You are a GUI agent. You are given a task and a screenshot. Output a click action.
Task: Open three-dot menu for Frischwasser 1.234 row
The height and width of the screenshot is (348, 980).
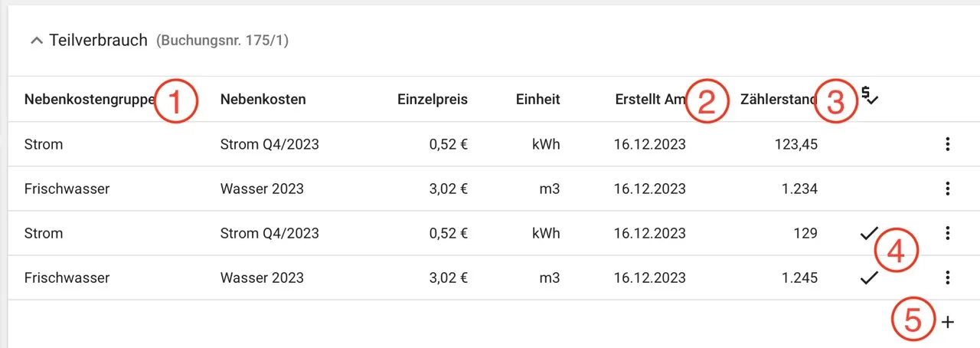948,189
